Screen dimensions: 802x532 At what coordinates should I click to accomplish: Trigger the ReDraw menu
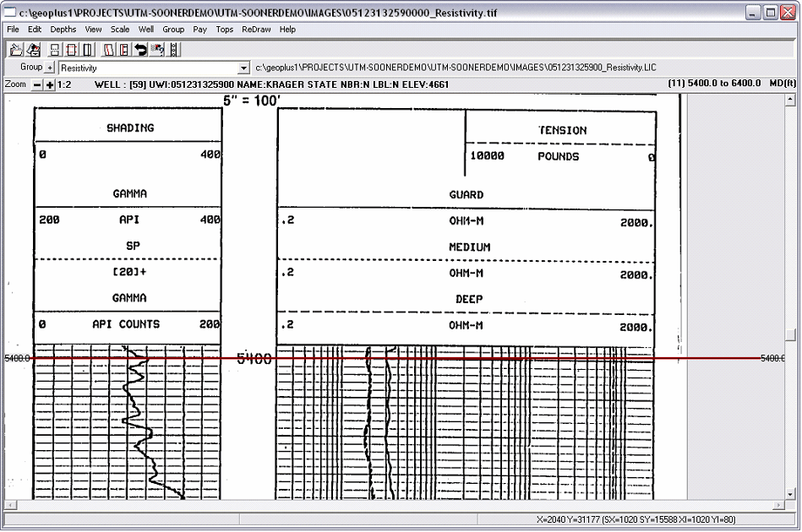255,29
